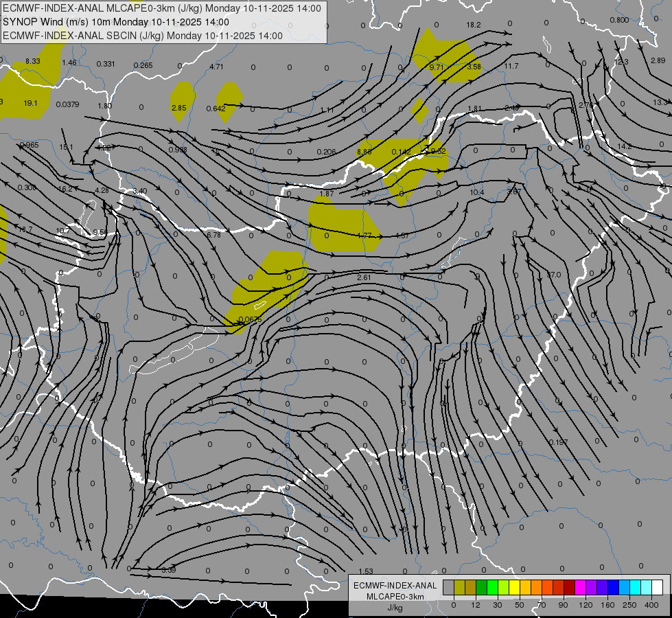Click the map value 3.40

click(140, 192)
